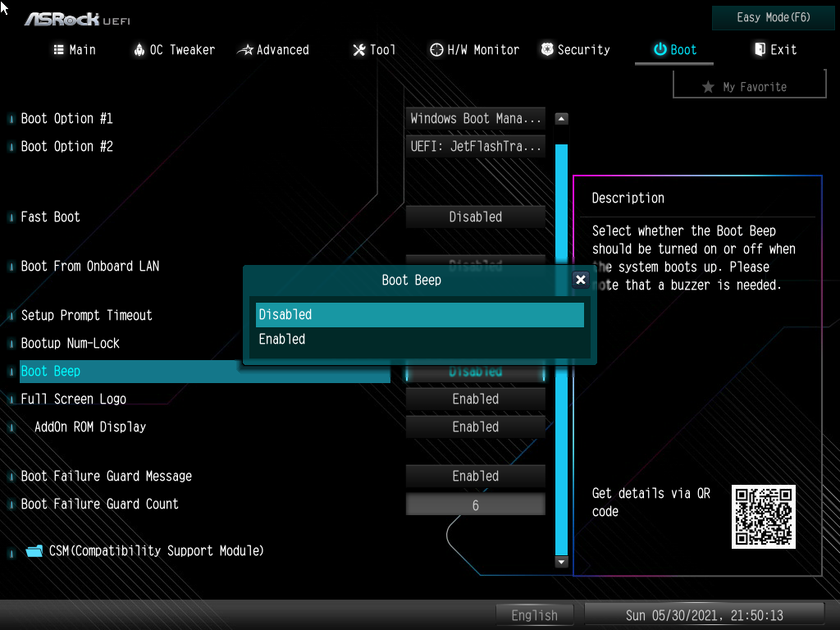This screenshot has width=840, height=630.
Task: Change the Fast Boot value
Action: point(475,217)
